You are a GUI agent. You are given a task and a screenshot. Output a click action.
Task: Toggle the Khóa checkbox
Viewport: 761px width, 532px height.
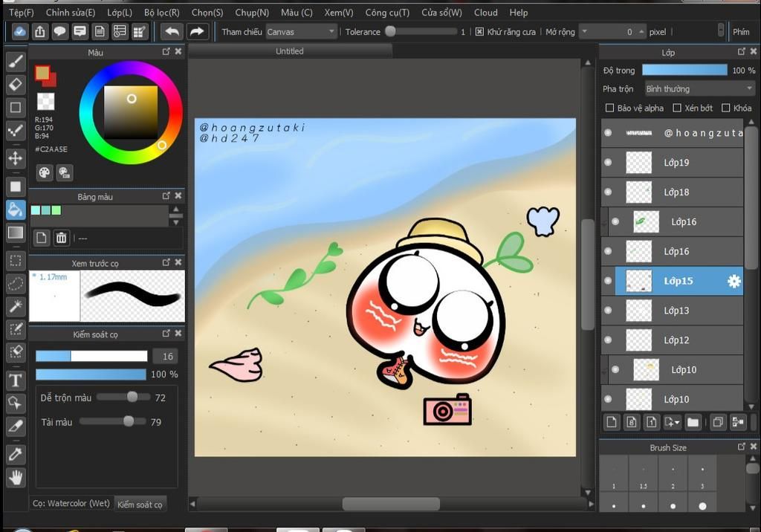pos(725,108)
